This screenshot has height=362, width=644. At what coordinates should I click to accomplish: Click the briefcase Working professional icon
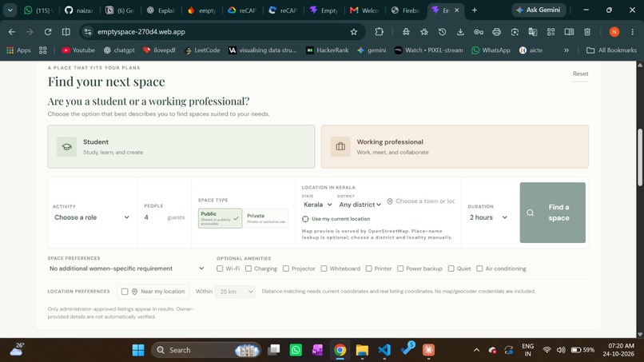tap(340, 147)
